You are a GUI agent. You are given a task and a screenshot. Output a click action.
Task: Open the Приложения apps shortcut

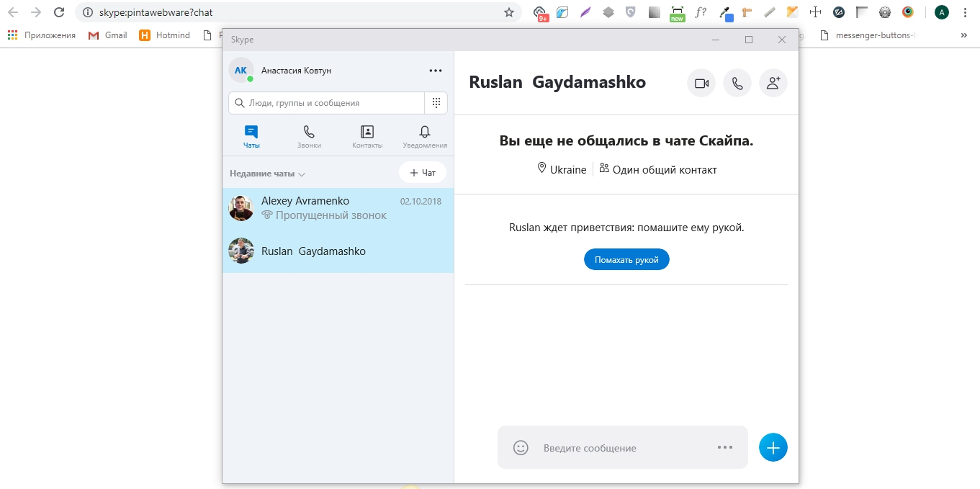(41, 35)
